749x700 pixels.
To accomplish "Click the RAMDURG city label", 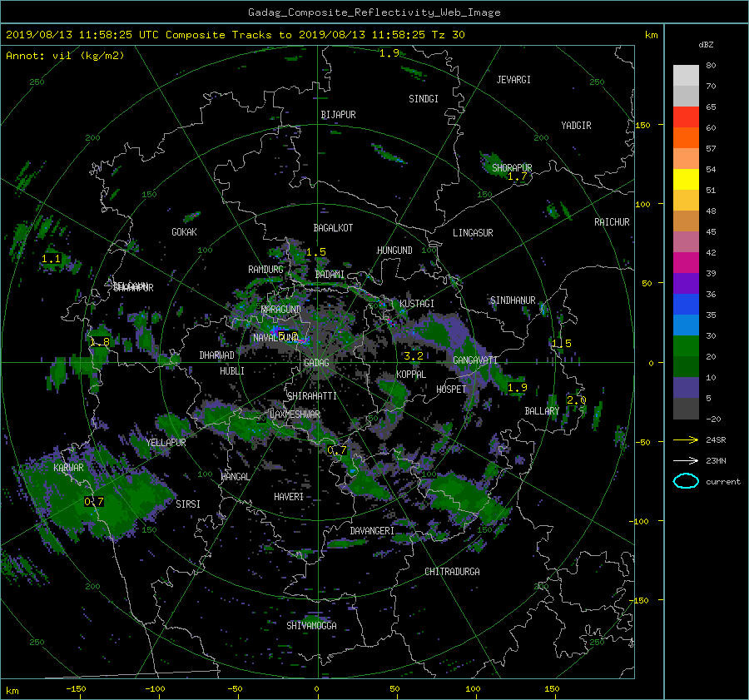I will 265,270.
